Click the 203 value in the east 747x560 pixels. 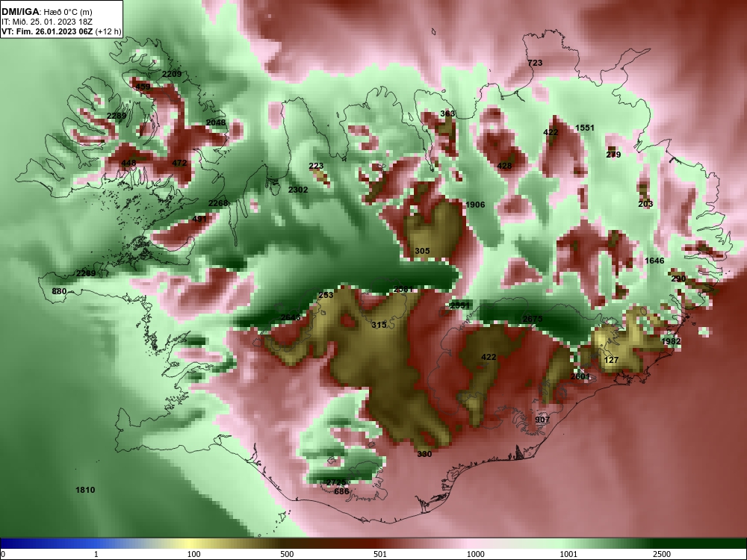coord(645,204)
